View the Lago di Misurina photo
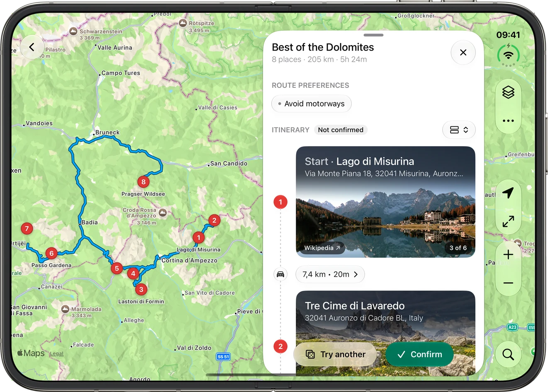Image resolution: width=548 pixels, height=392 pixels. [x=385, y=202]
